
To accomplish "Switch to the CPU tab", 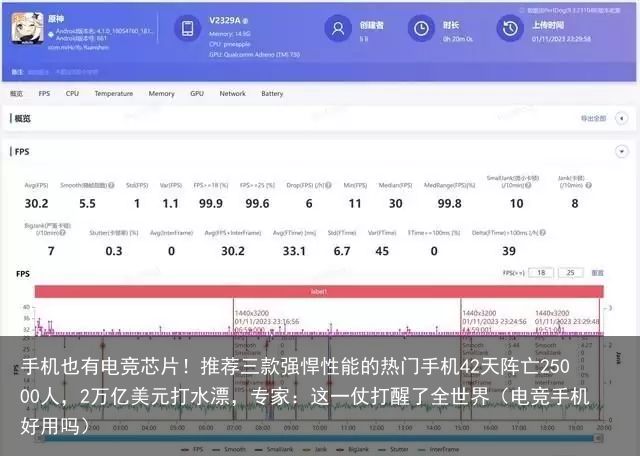I will (72, 93).
